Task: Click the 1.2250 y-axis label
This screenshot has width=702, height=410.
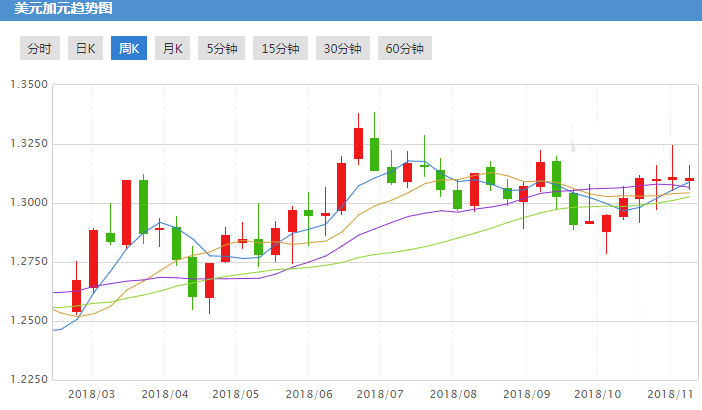Action: [x=28, y=380]
